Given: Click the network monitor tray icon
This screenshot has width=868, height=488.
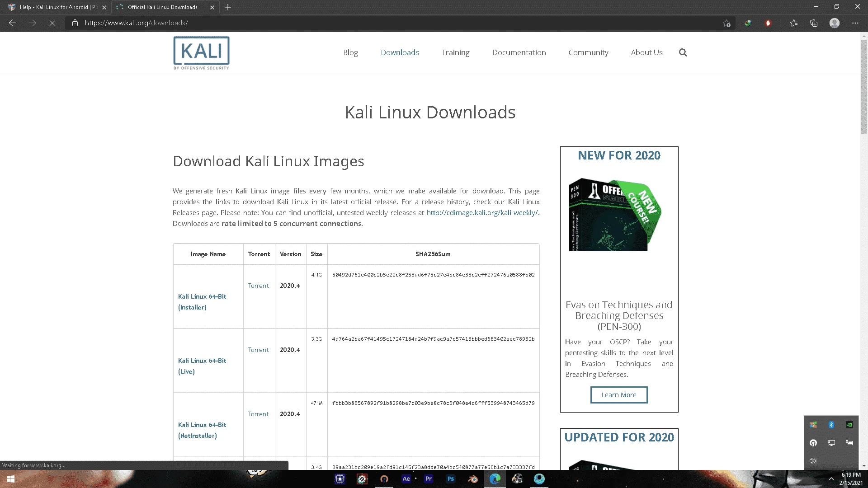Looking at the screenshot, I should [x=831, y=443].
